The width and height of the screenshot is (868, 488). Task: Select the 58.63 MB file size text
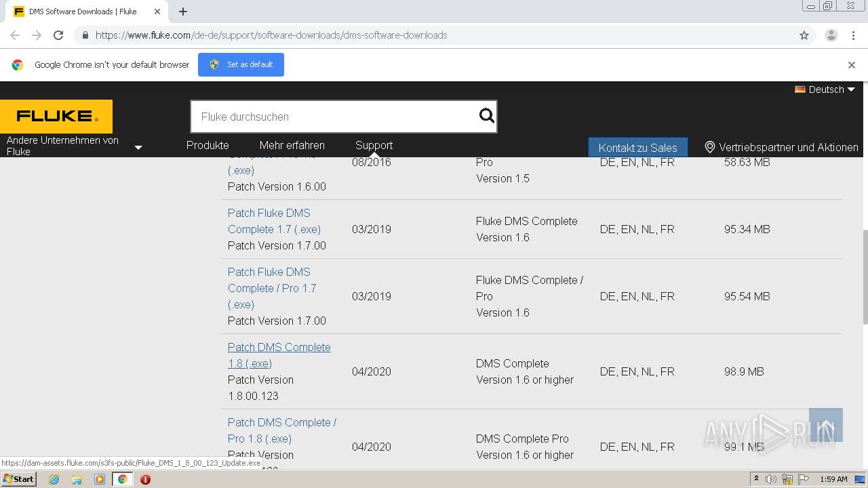point(747,162)
